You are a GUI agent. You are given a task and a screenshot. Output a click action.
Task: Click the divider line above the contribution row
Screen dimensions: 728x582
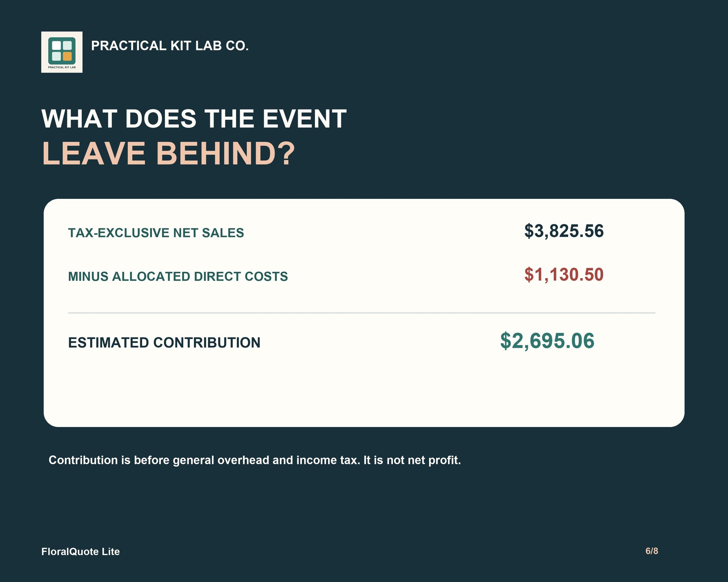tap(361, 313)
